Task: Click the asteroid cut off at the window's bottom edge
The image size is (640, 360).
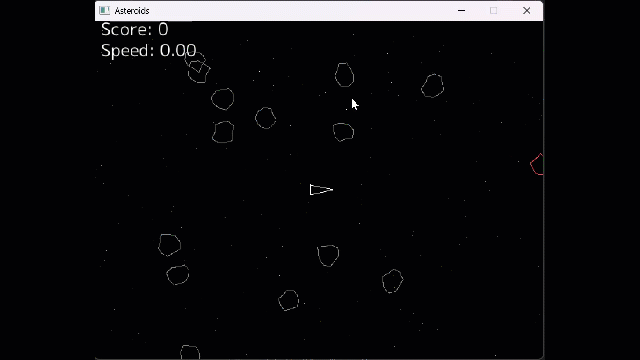Action: click(x=190, y=352)
